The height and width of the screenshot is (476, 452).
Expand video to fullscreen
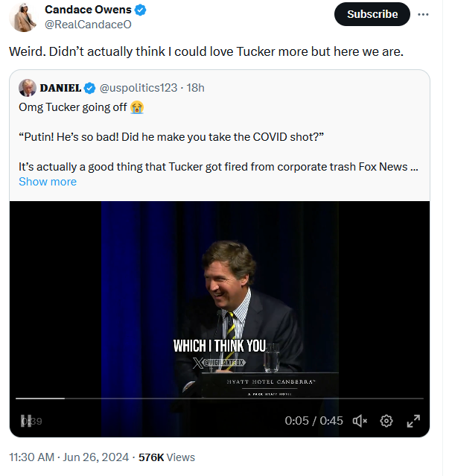(x=413, y=421)
